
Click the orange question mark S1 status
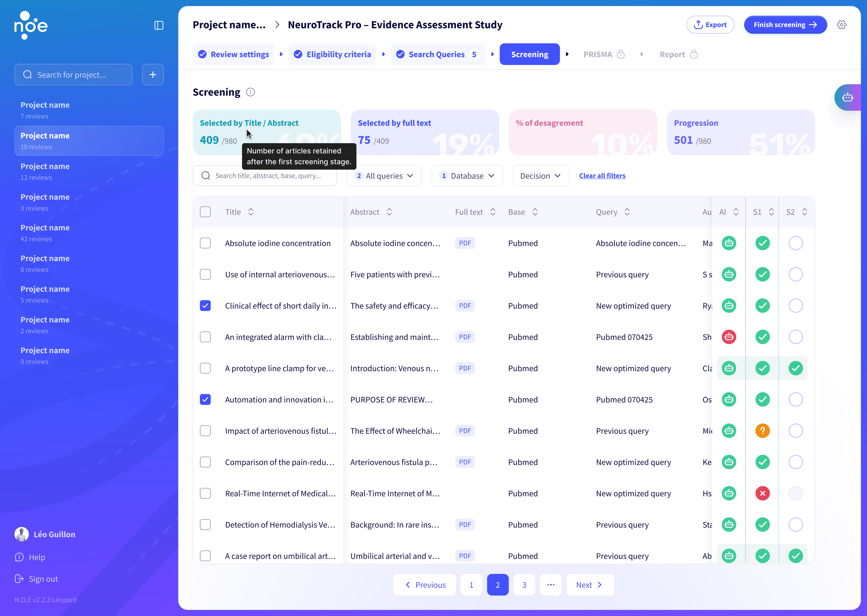tap(762, 431)
